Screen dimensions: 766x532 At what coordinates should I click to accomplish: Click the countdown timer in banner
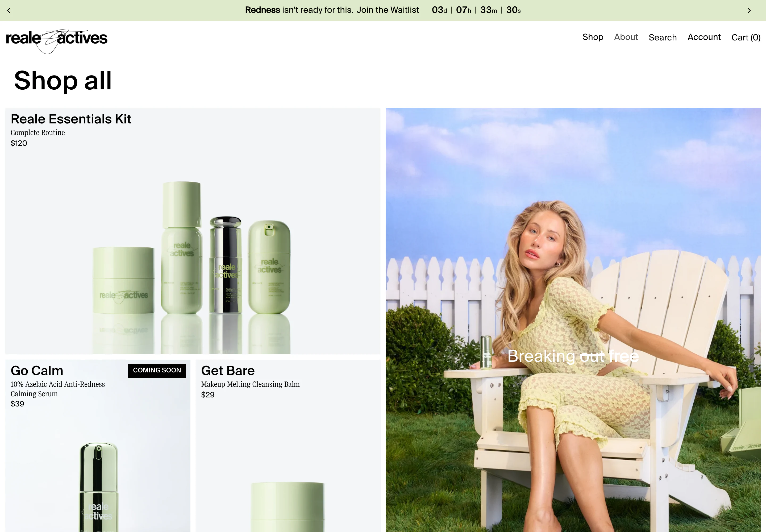pos(476,10)
